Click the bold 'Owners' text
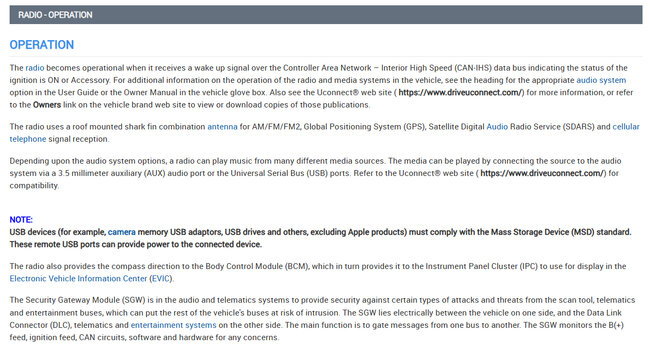This screenshot has height=361, width=650. coord(47,105)
